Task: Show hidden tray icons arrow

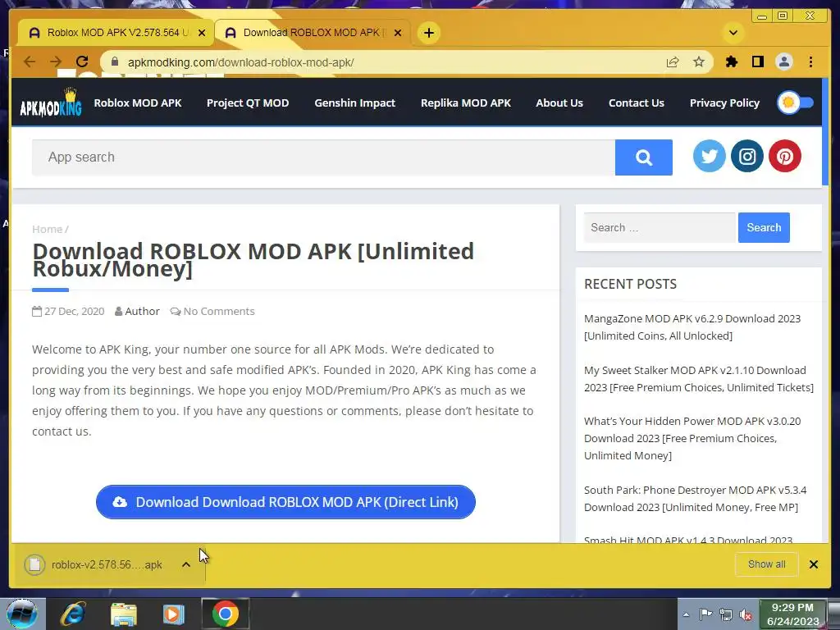Action: (x=687, y=615)
